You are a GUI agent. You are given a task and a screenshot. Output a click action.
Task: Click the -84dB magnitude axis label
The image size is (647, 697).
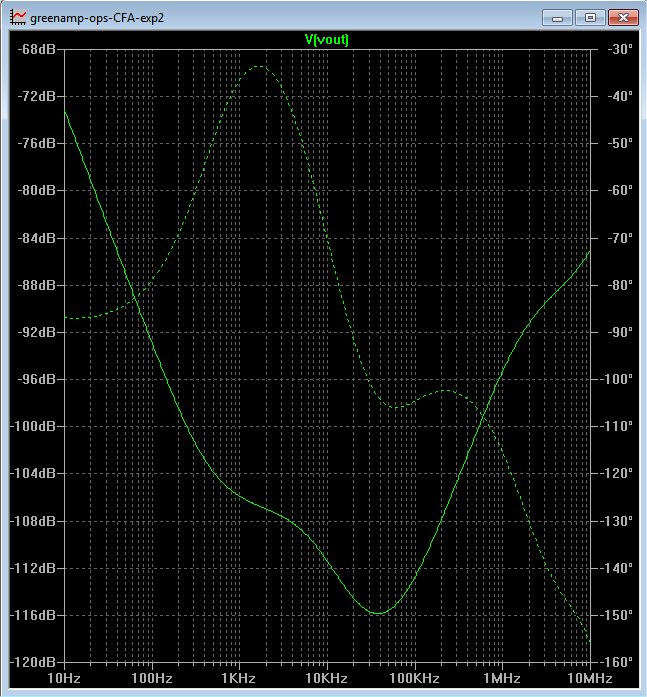pyautogui.click(x=36, y=238)
